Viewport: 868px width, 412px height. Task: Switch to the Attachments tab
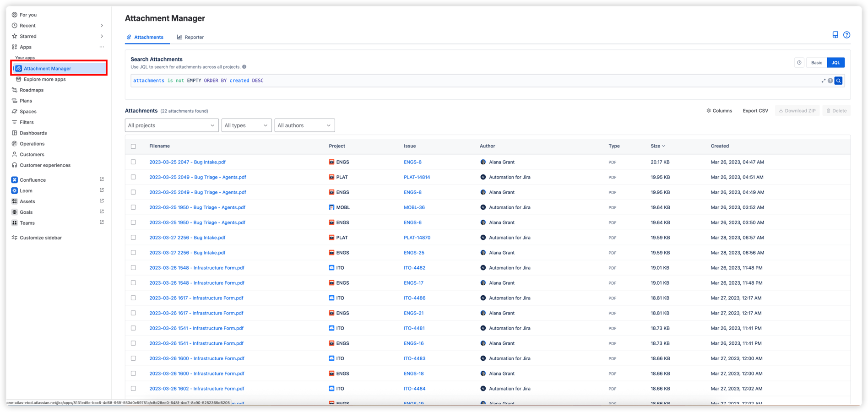point(145,37)
